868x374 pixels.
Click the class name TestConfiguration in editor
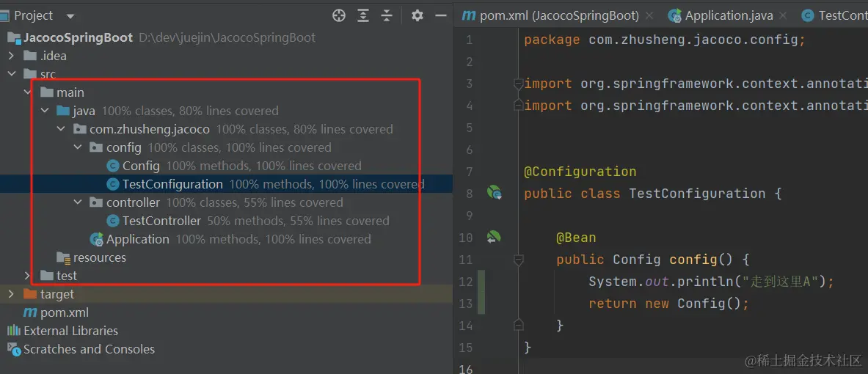697,194
